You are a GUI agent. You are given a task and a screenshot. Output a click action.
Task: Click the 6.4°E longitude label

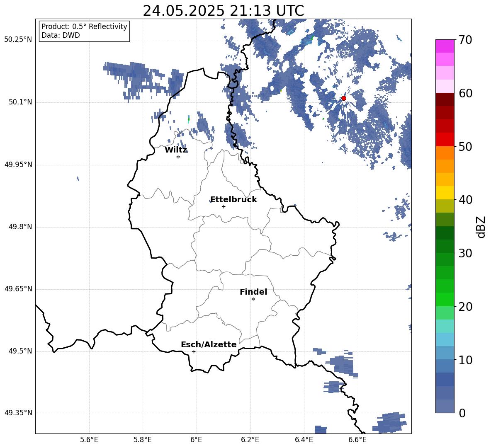click(x=304, y=440)
